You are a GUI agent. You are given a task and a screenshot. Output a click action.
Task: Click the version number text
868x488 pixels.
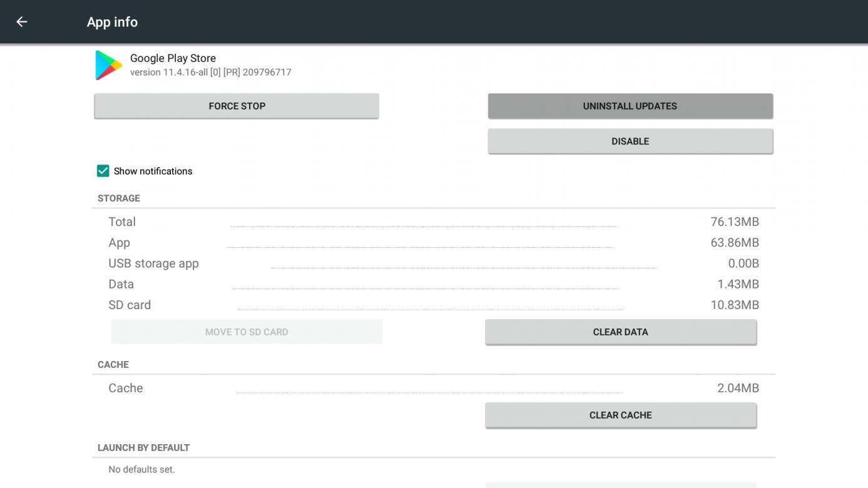210,73
